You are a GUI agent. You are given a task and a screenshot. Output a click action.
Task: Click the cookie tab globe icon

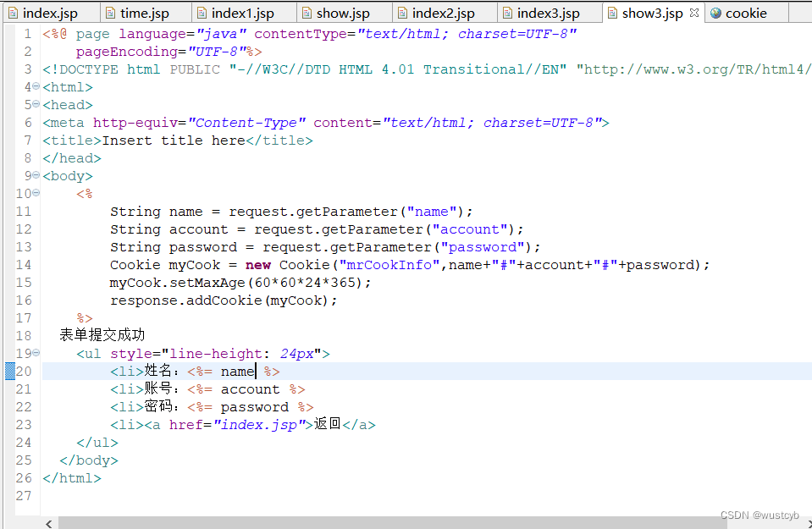(x=715, y=13)
